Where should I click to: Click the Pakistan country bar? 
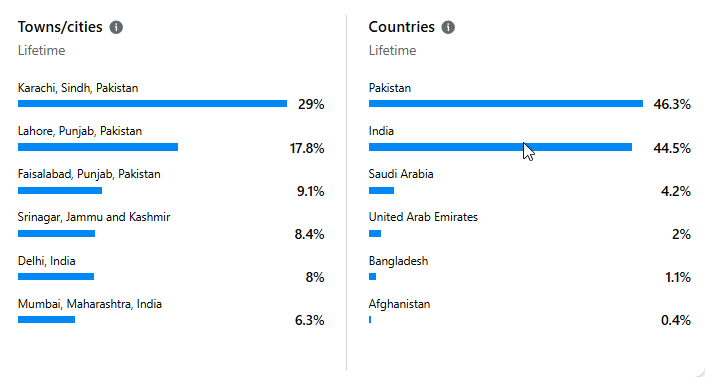tap(506, 104)
